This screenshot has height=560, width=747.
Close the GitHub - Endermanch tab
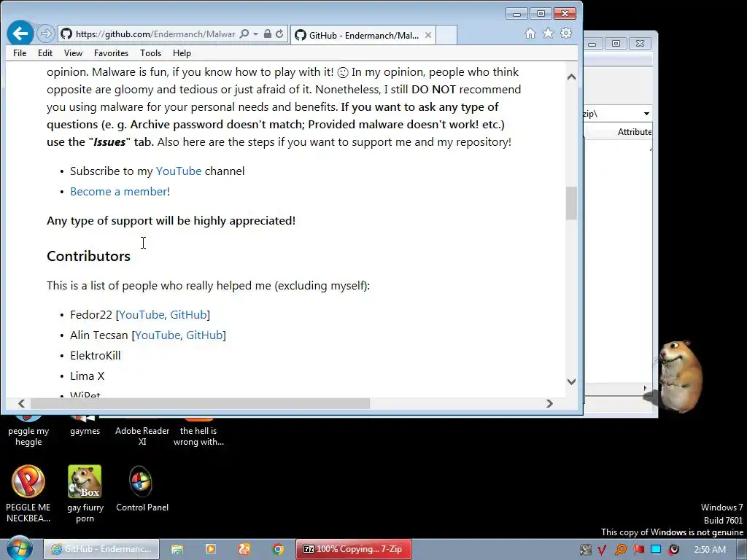427,35
